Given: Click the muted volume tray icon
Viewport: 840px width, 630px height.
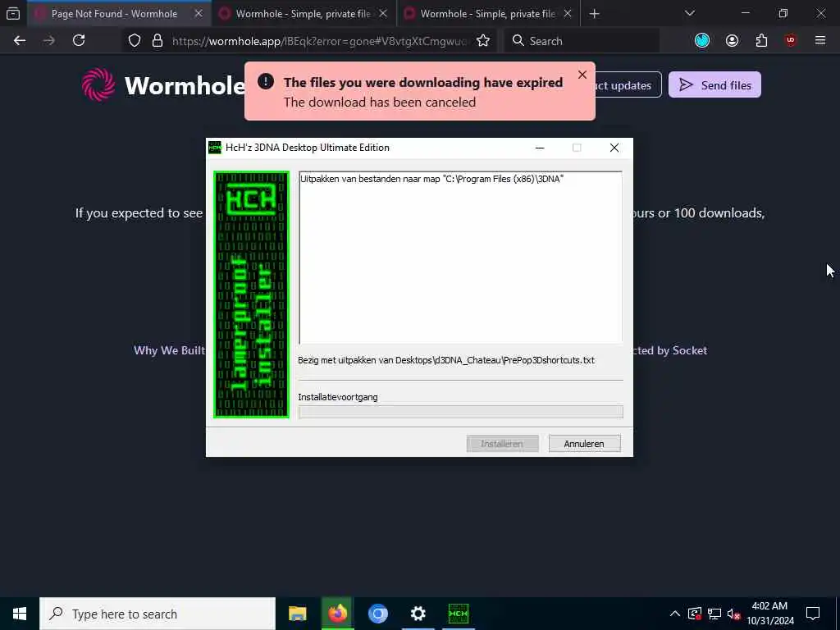Looking at the screenshot, I should [x=734, y=614].
